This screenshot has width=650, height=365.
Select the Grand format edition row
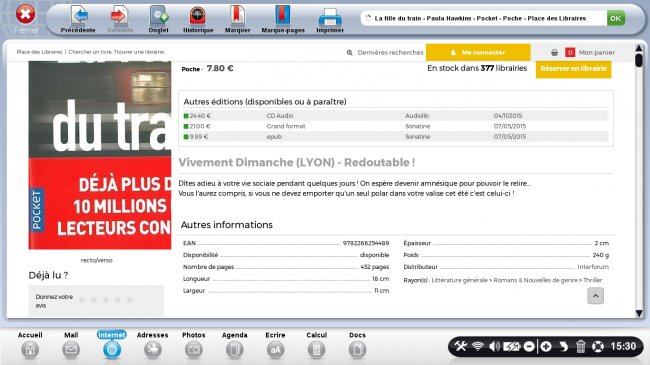[395, 126]
